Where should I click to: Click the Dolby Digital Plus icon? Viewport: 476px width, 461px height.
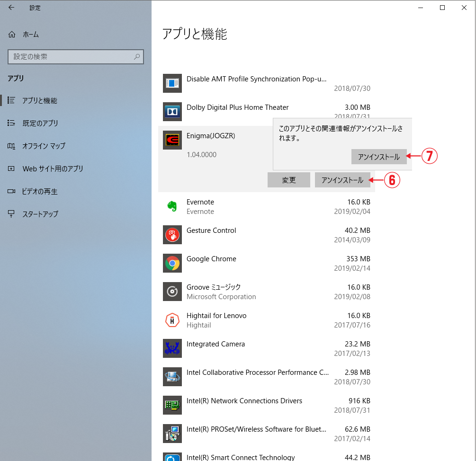click(172, 112)
